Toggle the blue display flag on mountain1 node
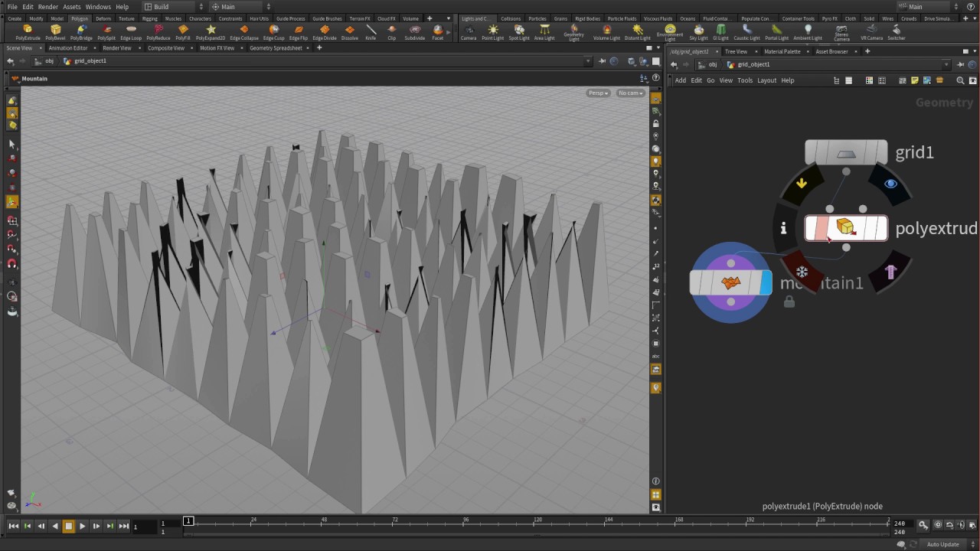This screenshot has height=551, width=980. point(766,283)
